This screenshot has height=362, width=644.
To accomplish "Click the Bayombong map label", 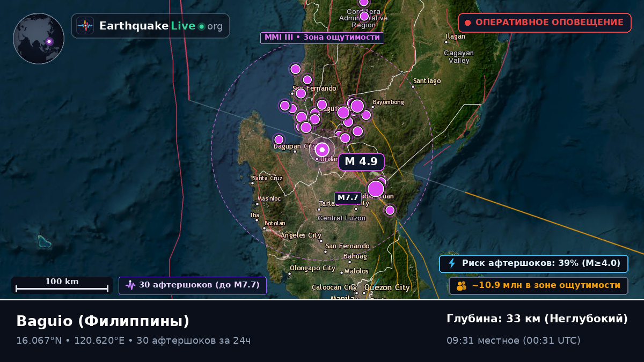I will point(389,102).
